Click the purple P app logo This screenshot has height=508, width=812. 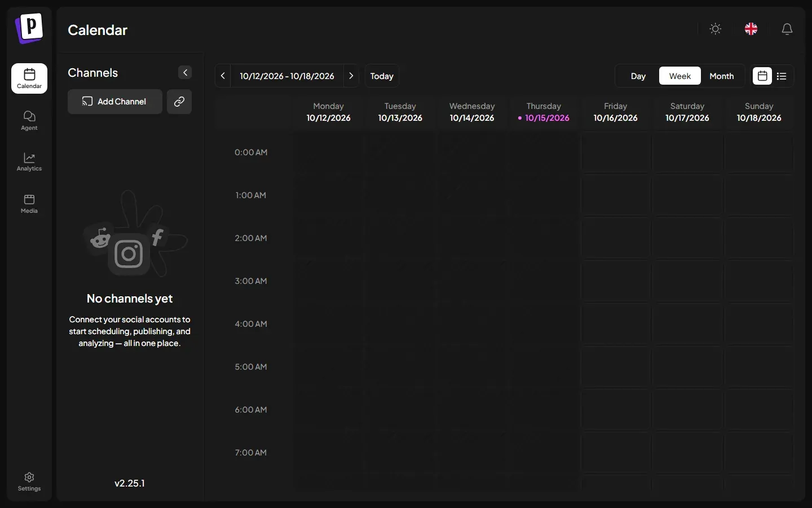click(29, 28)
